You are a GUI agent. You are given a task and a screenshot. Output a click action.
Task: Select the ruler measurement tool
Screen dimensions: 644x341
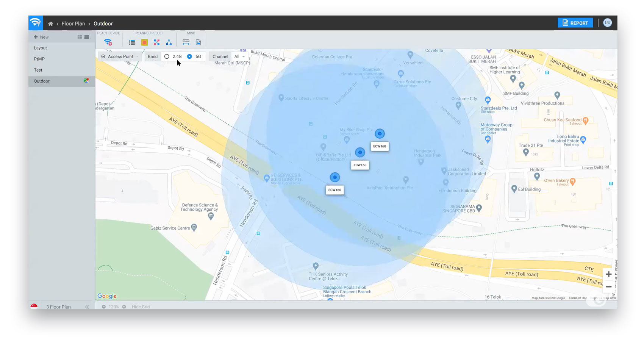(x=186, y=42)
